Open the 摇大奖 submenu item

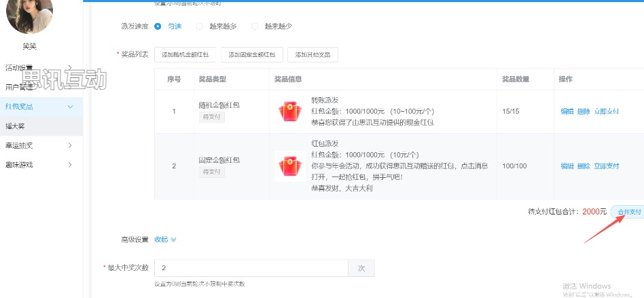coord(15,126)
